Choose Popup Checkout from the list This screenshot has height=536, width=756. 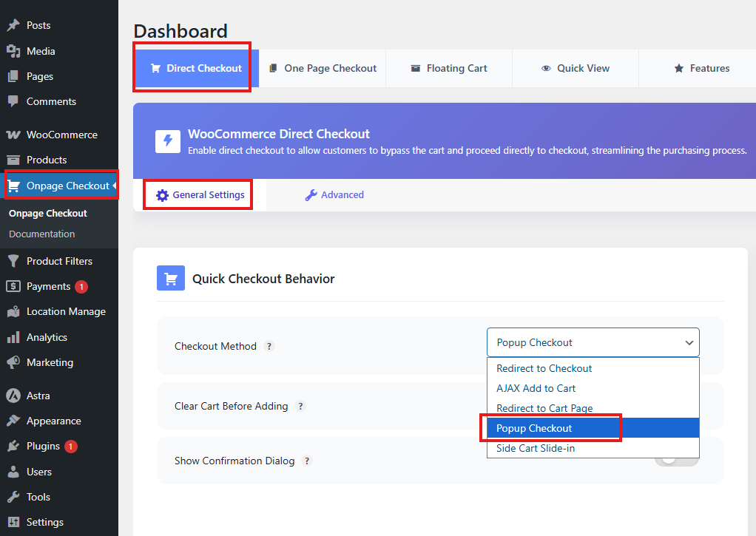(593, 428)
